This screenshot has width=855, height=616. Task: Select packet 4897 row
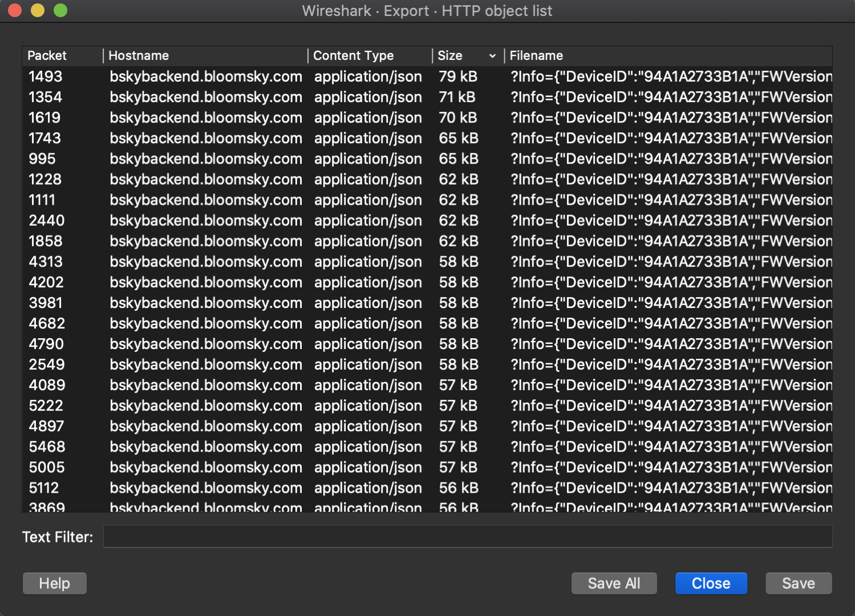coord(428,426)
